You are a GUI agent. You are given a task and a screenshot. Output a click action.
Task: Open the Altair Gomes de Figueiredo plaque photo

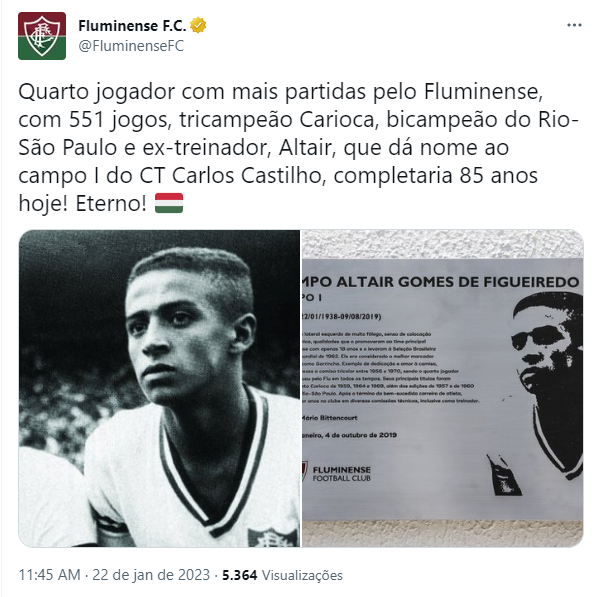[x=443, y=388]
